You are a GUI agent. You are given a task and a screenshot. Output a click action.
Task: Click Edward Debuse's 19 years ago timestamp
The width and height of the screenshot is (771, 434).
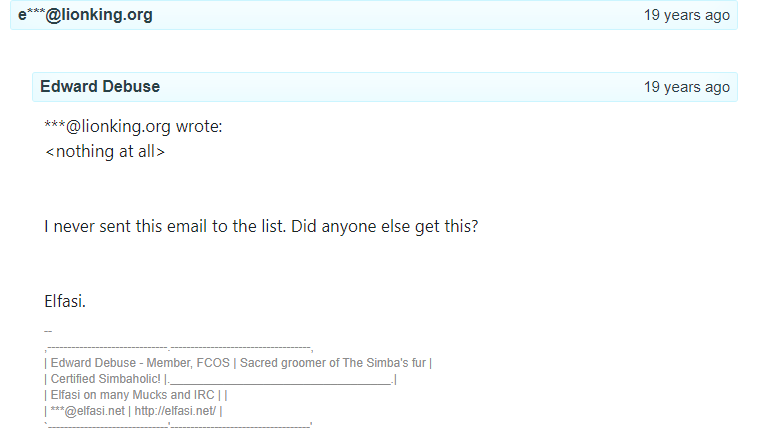tap(686, 87)
